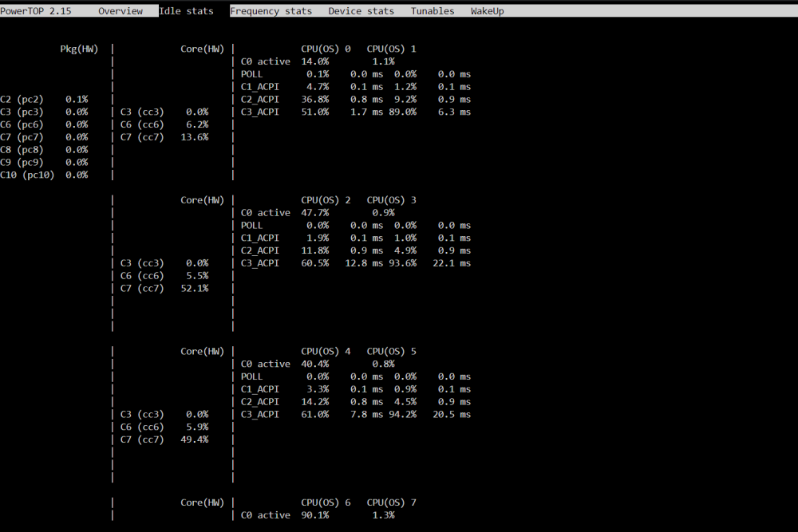Click the PowerTOP 2.15 title text
This screenshot has height=532, width=798.
tap(36, 11)
